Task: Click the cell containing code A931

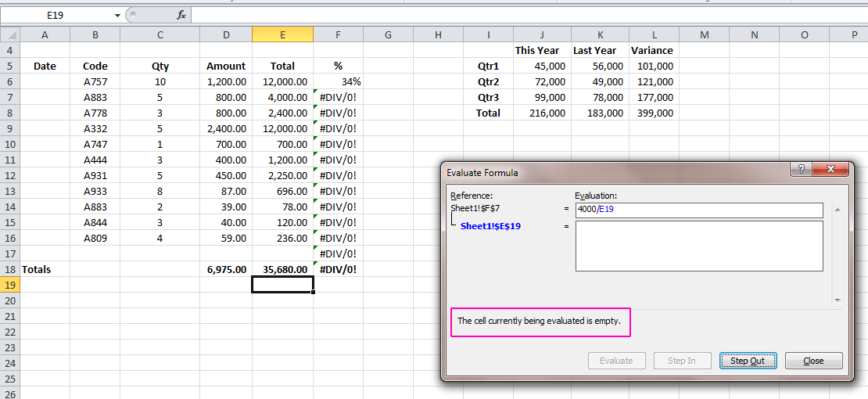Action: [95, 176]
